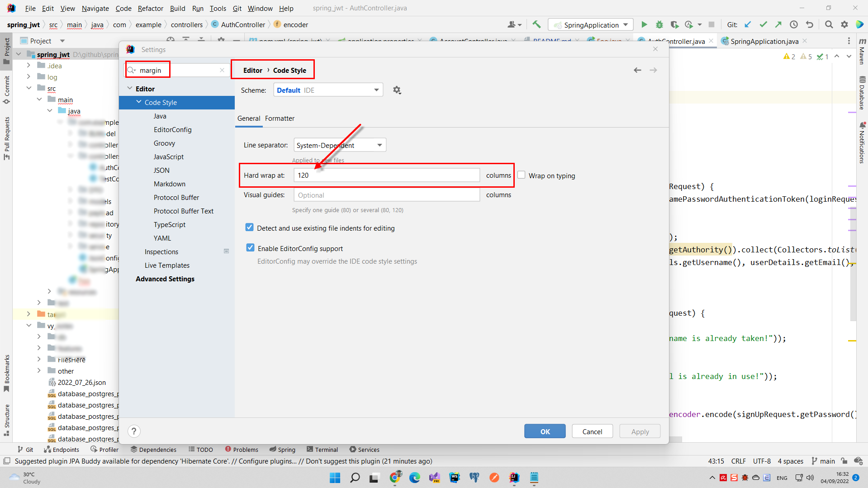Select the General tab
868x488 pixels.
tap(249, 118)
